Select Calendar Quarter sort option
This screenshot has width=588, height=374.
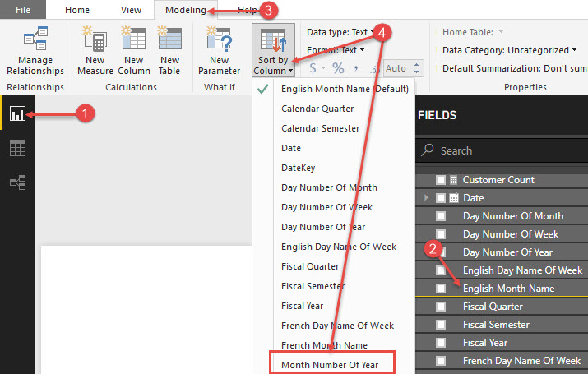point(334,109)
